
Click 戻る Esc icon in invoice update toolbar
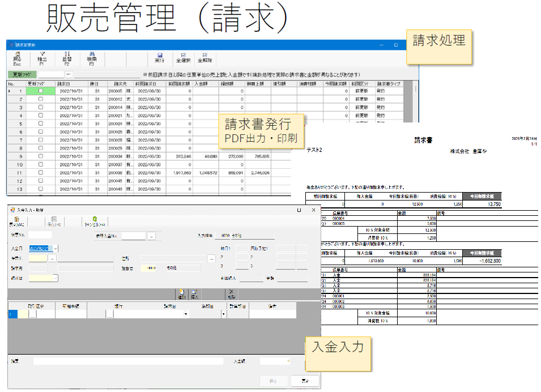[x=17, y=58]
